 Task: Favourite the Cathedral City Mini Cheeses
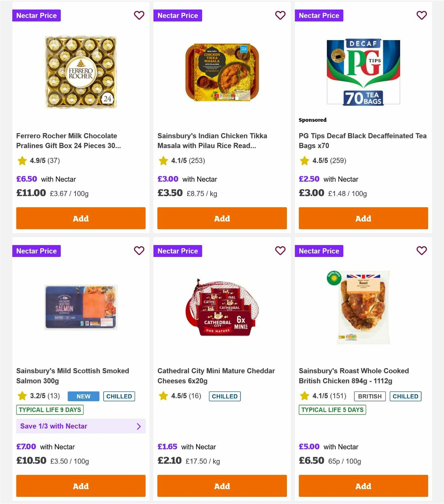[280, 251]
